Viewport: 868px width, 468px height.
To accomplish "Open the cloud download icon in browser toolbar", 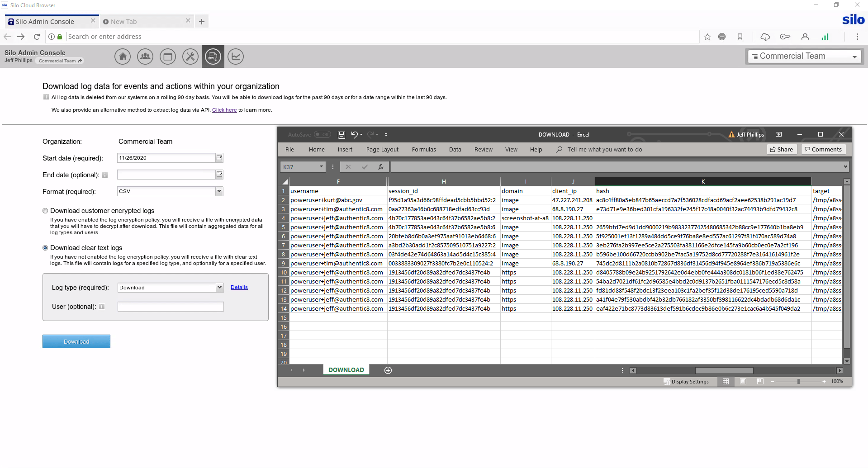I will coord(765,37).
